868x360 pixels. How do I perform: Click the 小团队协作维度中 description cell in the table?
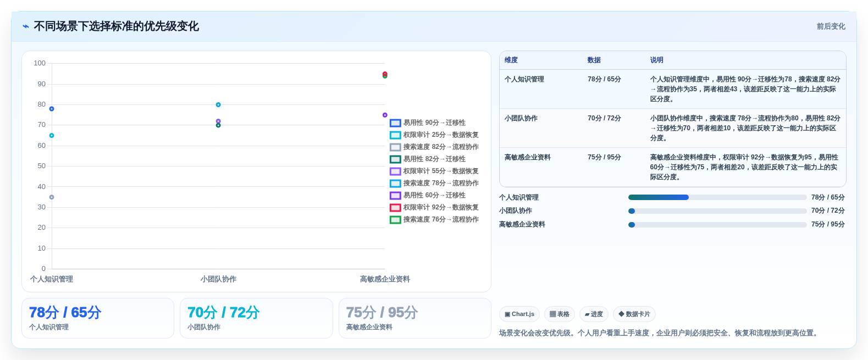click(745, 128)
